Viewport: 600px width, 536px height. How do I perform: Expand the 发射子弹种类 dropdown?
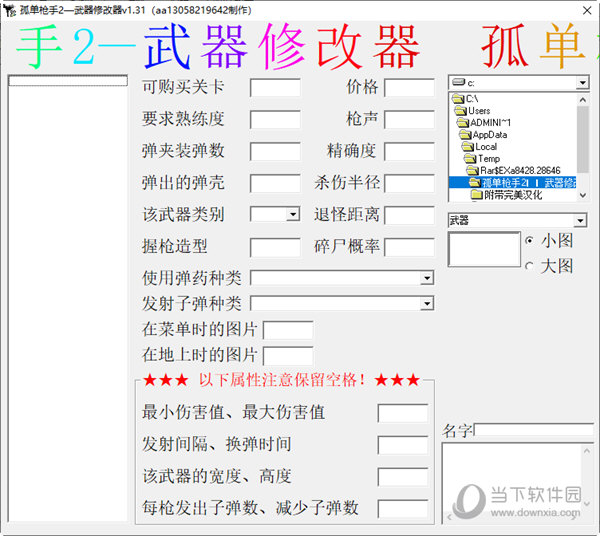pos(427,304)
